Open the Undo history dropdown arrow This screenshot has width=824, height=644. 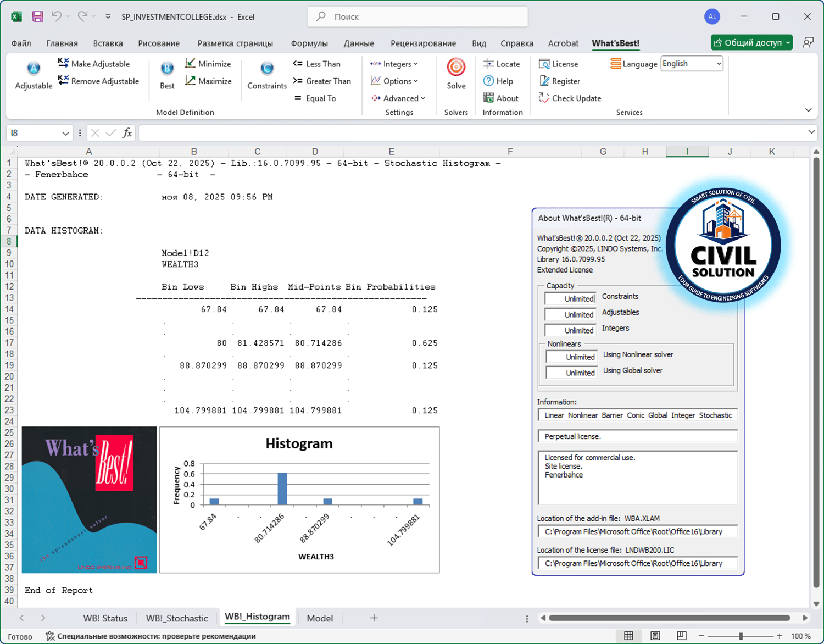(68, 16)
